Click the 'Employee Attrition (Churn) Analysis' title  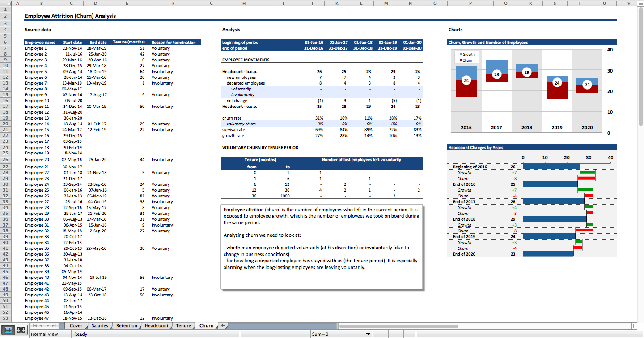(x=70, y=16)
